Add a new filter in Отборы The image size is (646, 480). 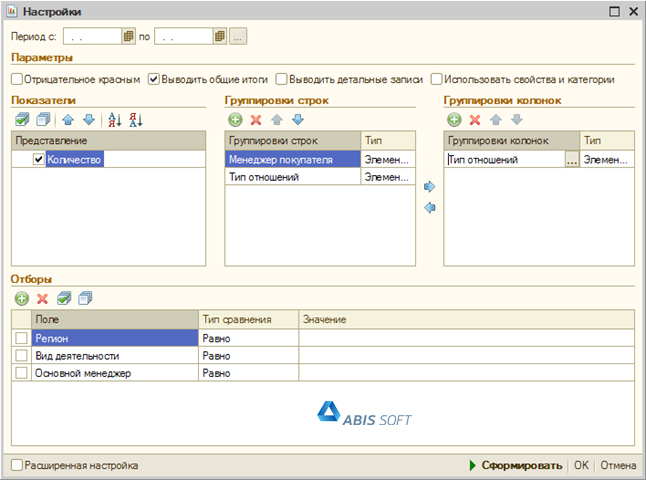click(22, 298)
